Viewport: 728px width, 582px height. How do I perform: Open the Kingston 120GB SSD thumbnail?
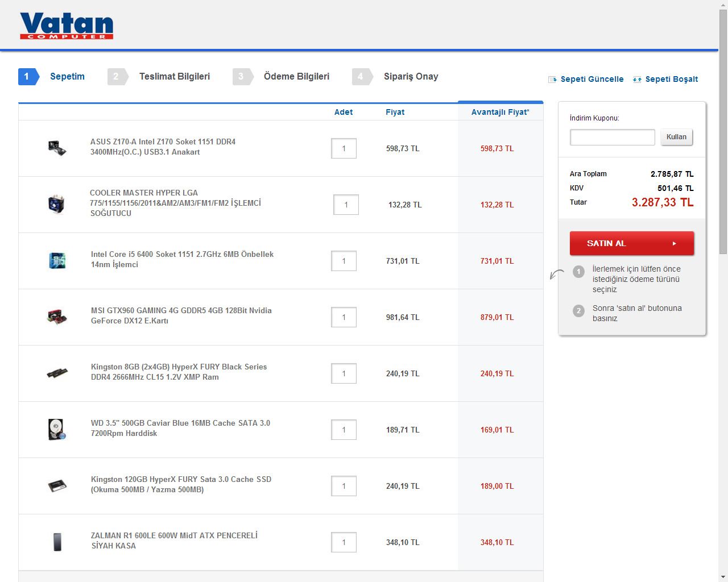click(x=57, y=486)
